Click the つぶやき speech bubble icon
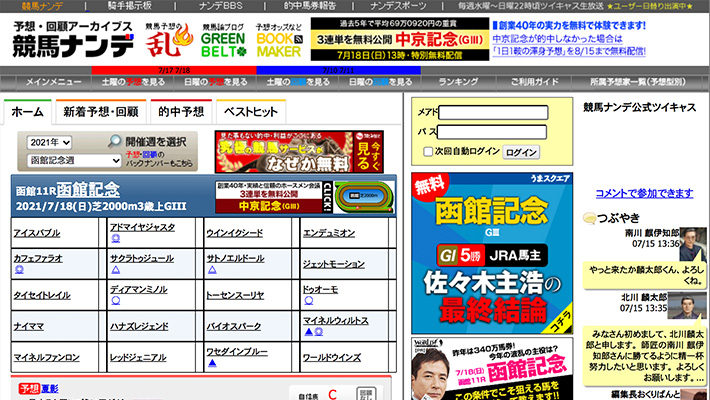 click(589, 218)
